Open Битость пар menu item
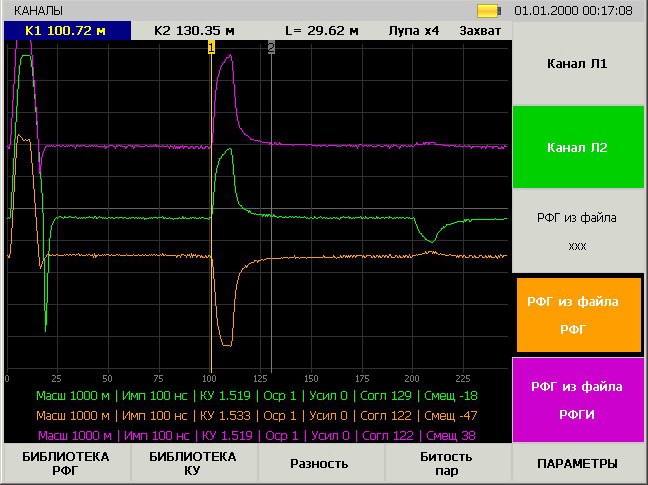 pos(447,463)
